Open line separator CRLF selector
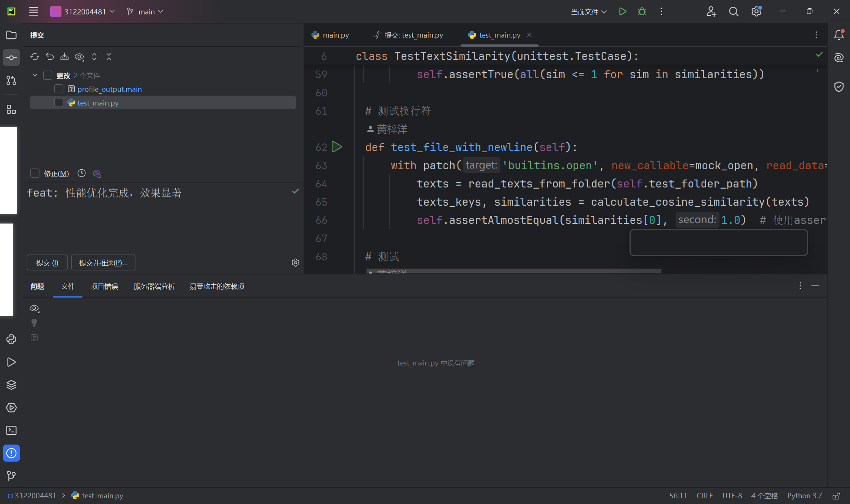The height and width of the screenshot is (504, 850). coord(705,496)
